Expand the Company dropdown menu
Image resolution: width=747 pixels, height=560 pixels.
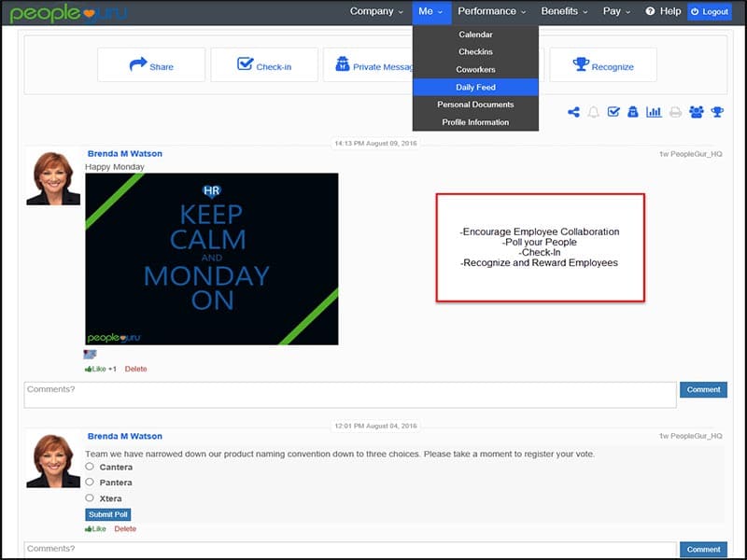(376, 12)
